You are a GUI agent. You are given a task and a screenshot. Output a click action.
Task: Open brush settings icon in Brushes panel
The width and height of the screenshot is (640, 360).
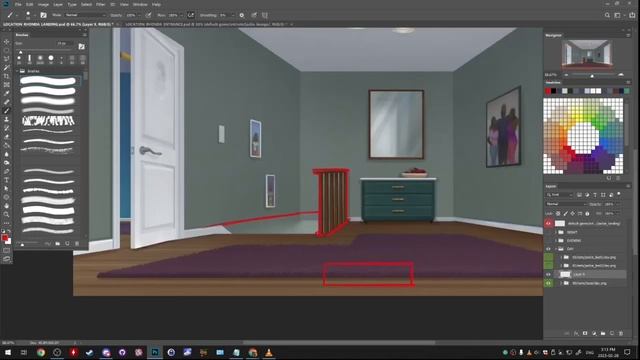click(x=81, y=47)
